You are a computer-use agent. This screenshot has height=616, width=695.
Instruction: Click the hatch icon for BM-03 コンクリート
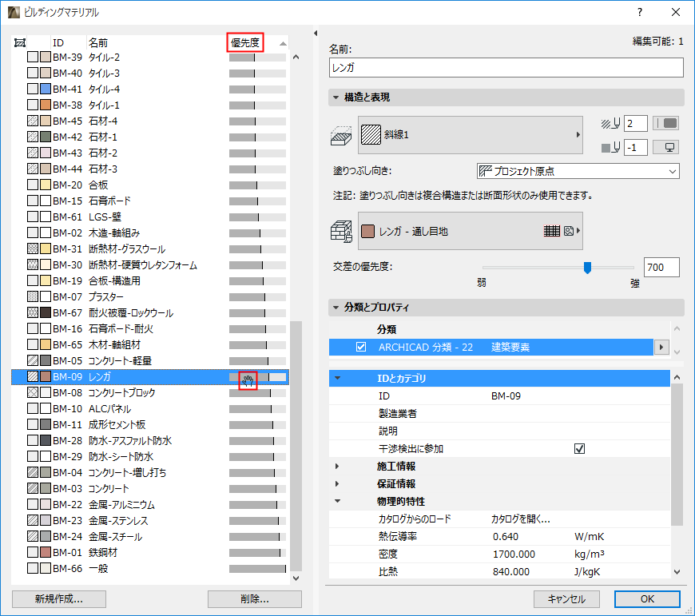click(33, 488)
